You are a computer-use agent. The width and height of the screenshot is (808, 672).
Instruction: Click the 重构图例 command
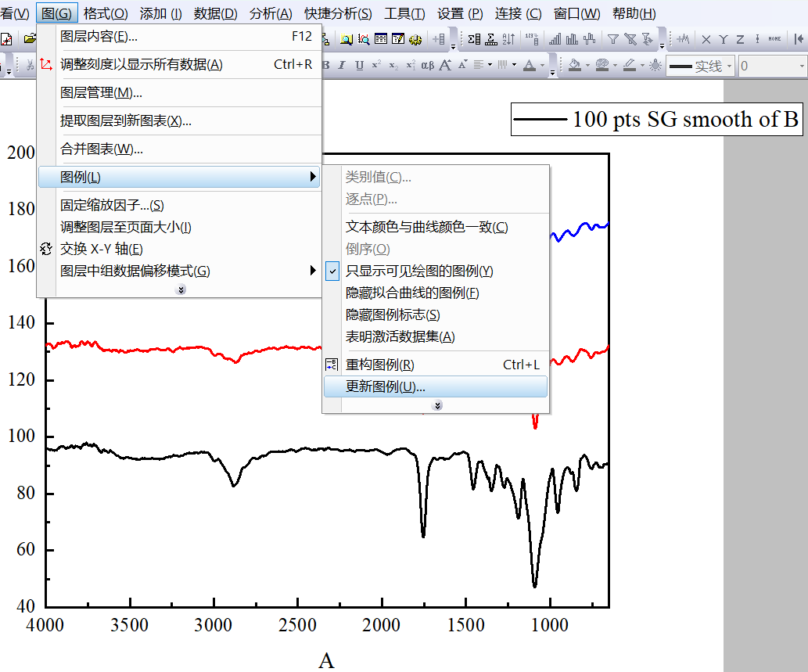pos(380,365)
